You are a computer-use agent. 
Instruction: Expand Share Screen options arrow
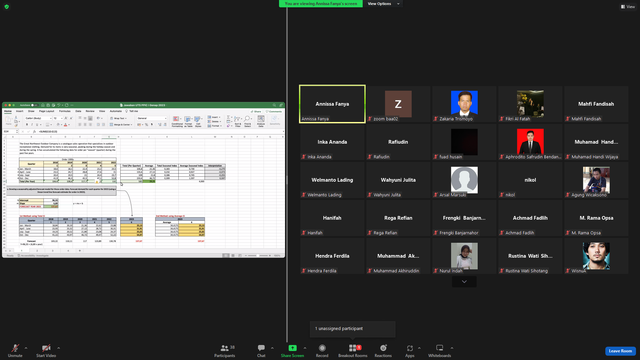305,348
